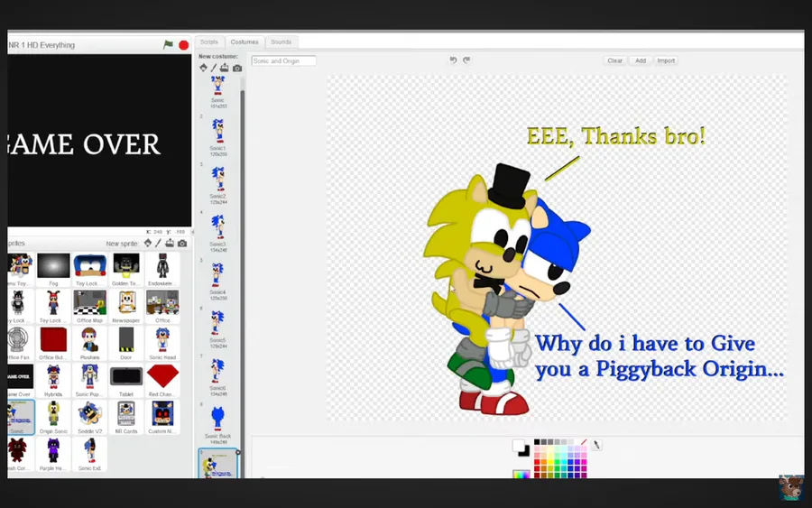Click the redo arrow in paint editor

[x=466, y=60]
